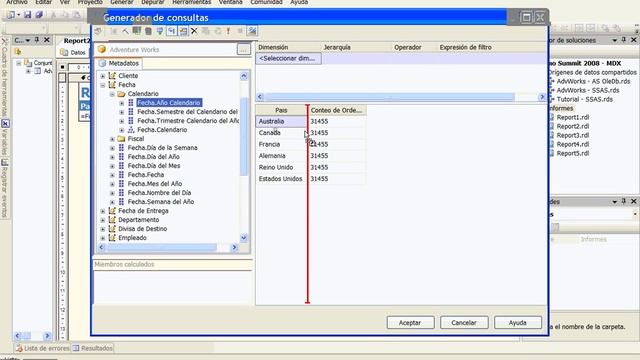640x360 pixels.
Task: Select Fecha.Semana del Año attribute
Action: click(161, 202)
